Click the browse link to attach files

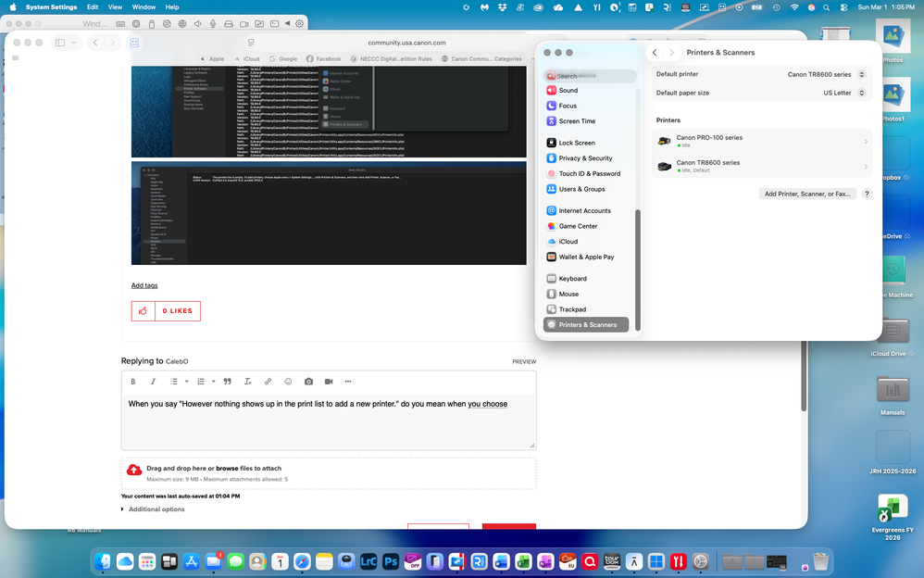(227, 469)
